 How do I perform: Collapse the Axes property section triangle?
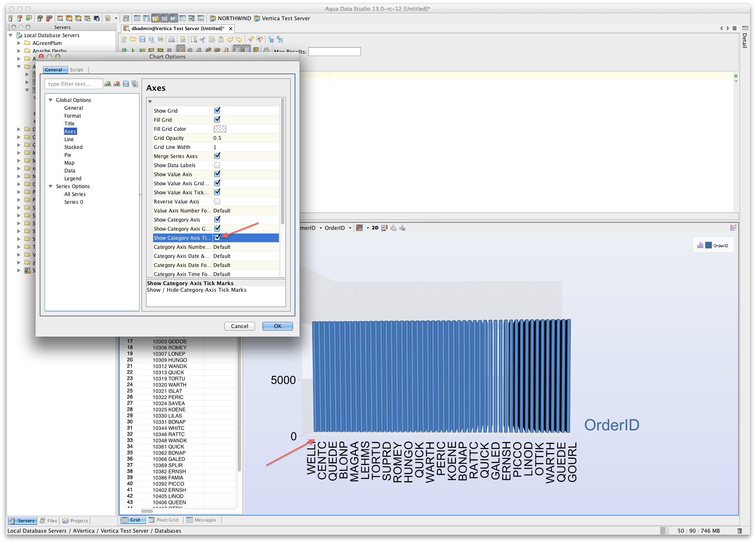(x=150, y=102)
